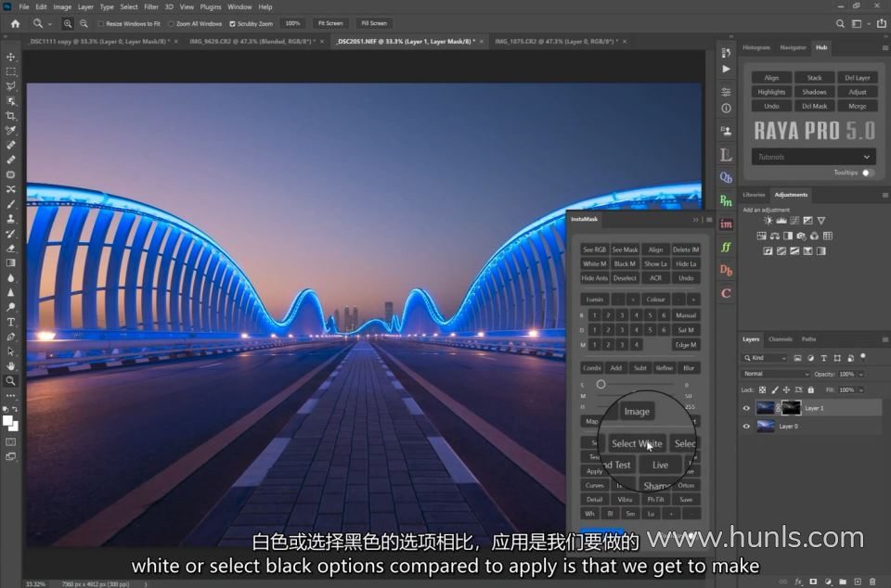Add a Levels adjustment
891x588 pixels.
781,221
